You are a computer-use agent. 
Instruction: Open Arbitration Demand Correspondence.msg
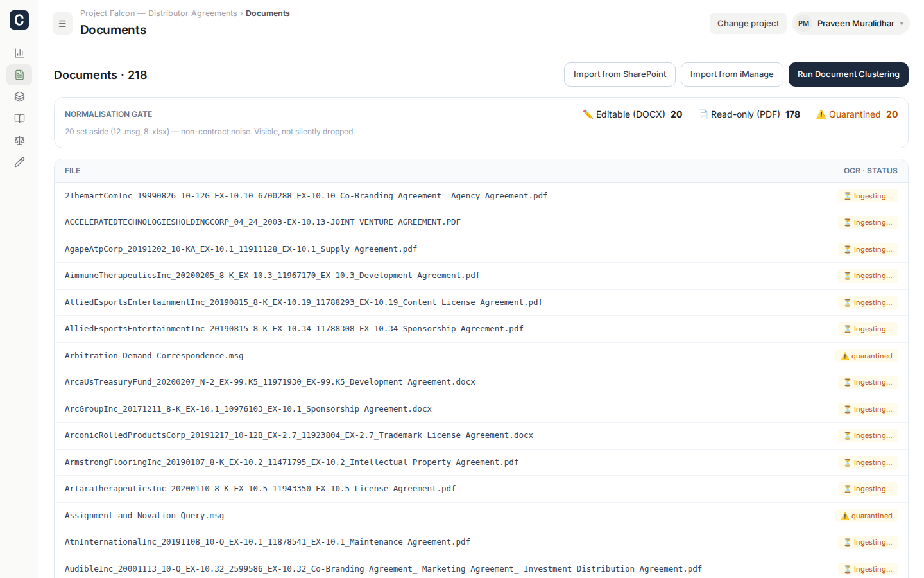154,356
